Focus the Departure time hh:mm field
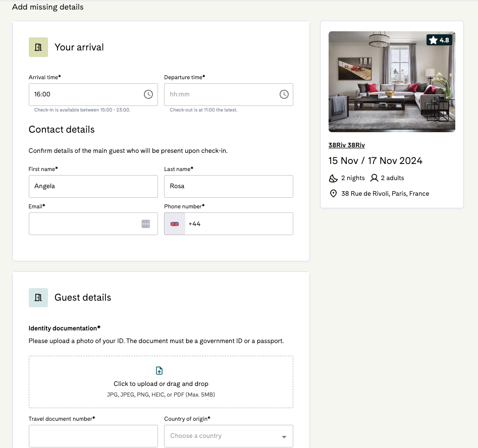Image resolution: width=478 pixels, height=448 pixels. point(229,94)
